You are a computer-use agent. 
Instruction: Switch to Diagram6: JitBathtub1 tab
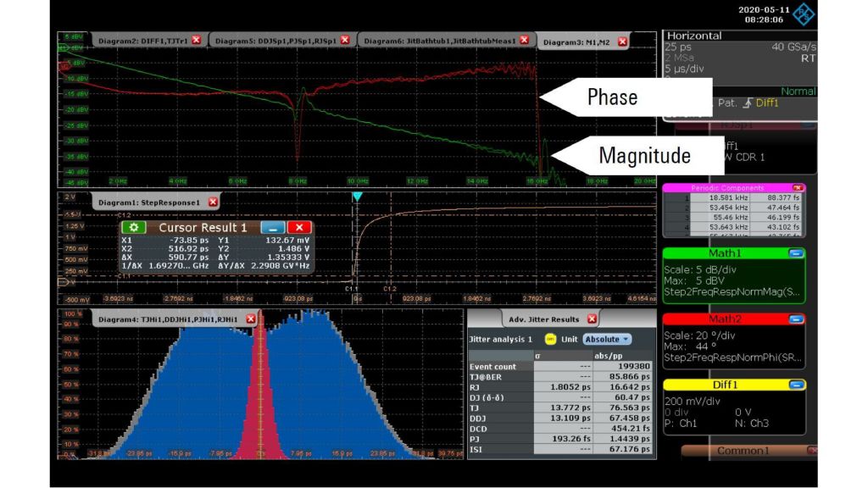(440, 41)
